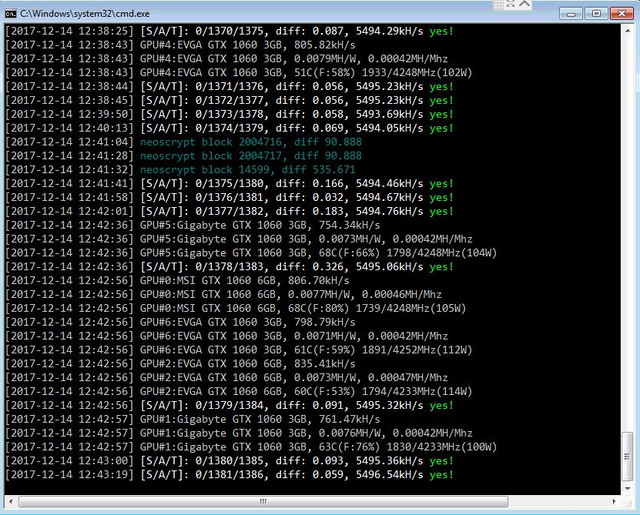Click the line 'neoscrypt block 2004716, diff 90.888'
640x515 pixels.
click(x=251, y=142)
